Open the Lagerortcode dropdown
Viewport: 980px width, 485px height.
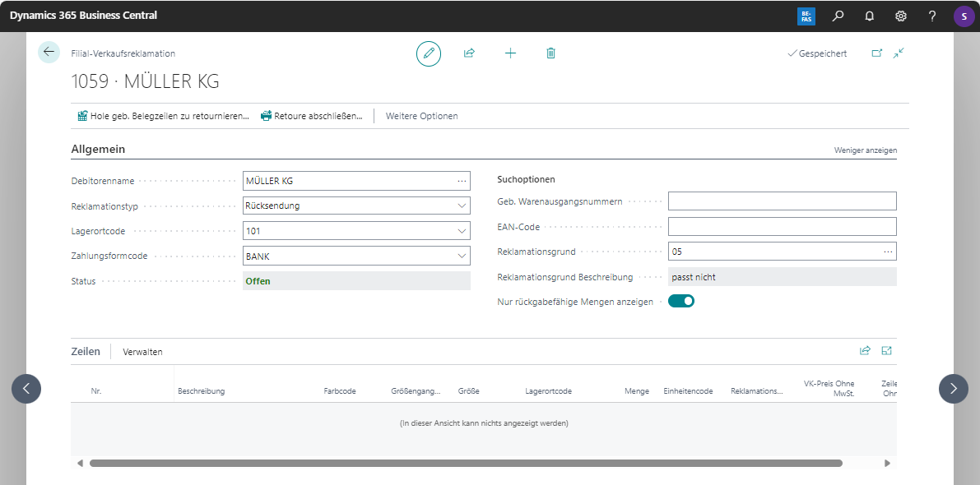coord(461,231)
